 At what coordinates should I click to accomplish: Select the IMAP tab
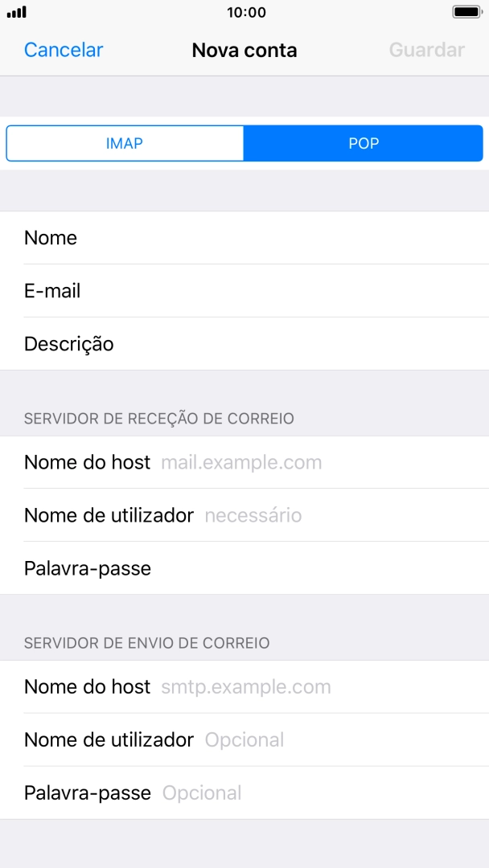(x=125, y=143)
